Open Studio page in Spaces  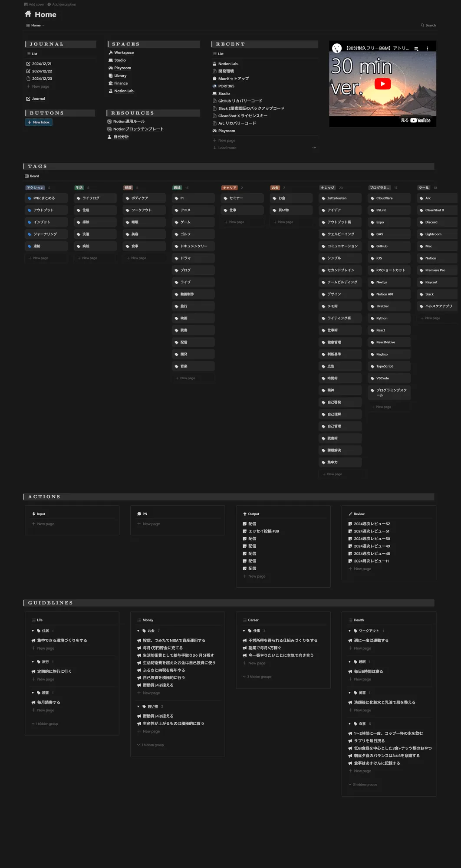(x=117, y=60)
